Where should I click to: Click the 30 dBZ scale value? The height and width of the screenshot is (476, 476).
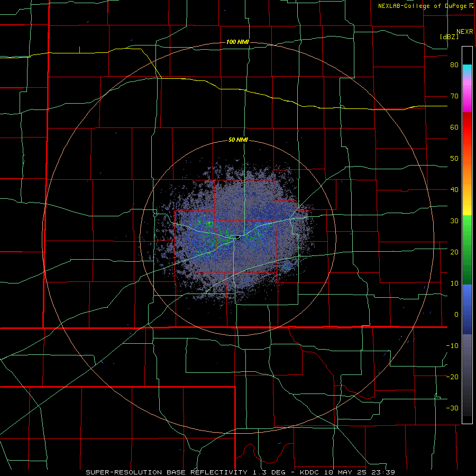point(454,221)
